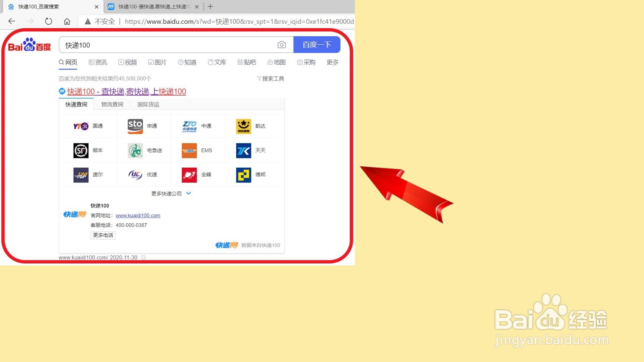This screenshot has width=644, height=362.
Task: Select the 顺丰 SF courier icon
Action: [x=81, y=150]
